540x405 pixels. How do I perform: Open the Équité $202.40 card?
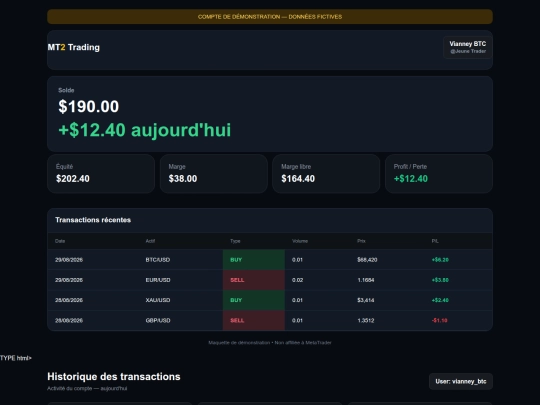pyautogui.click(x=101, y=174)
